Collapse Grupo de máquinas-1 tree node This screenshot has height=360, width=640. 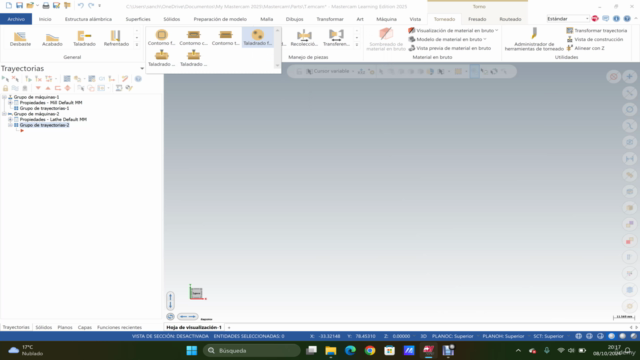click(x=4, y=97)
